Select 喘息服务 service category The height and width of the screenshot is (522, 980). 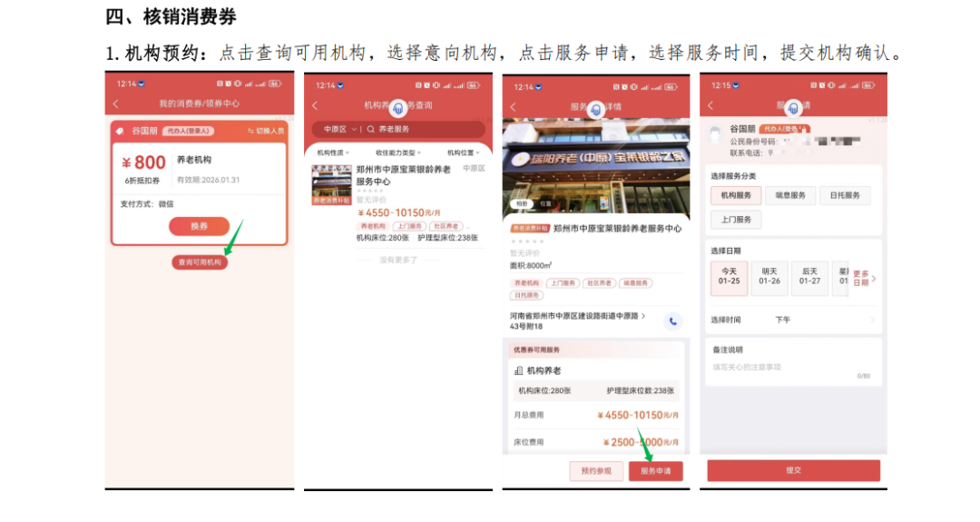pyautogui.click(x=790, y=196)
